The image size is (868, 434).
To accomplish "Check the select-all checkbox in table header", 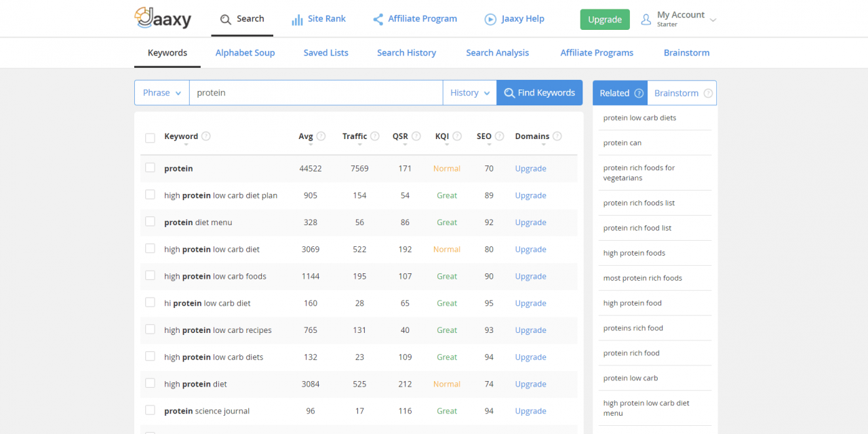I will (x=150, y=138).
